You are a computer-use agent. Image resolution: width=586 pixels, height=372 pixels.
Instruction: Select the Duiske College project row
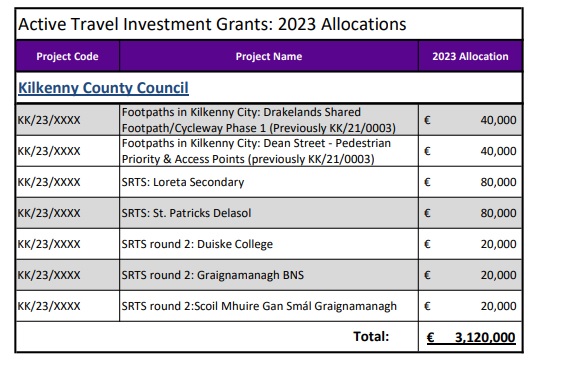269,244
